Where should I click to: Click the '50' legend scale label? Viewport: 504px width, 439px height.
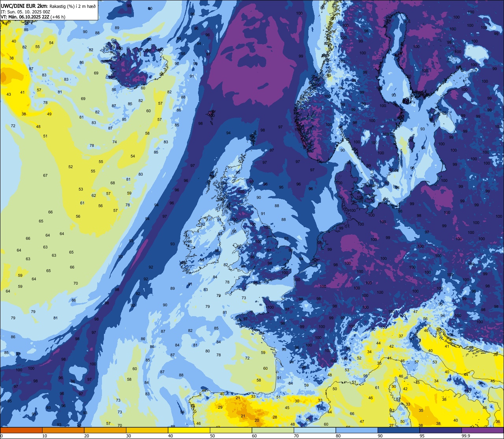tap(212, 436)
